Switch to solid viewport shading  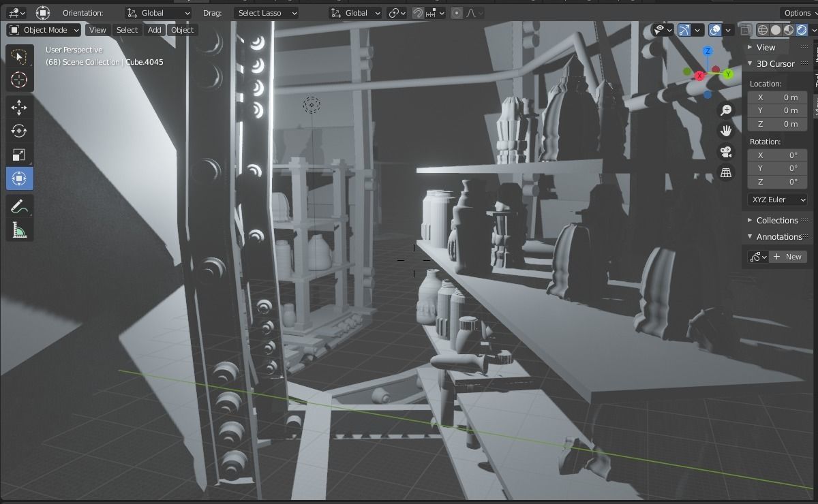click(x=776, y=30)
